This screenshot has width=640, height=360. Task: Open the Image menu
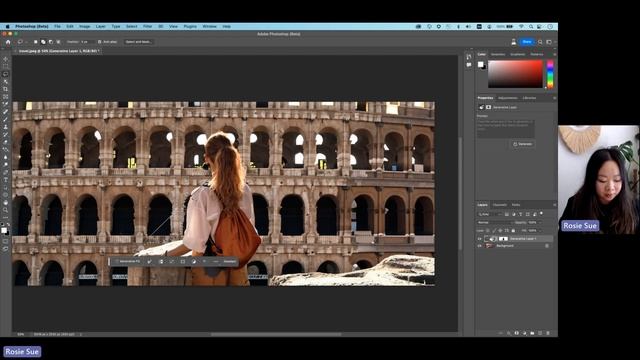(x=84, y=26)
